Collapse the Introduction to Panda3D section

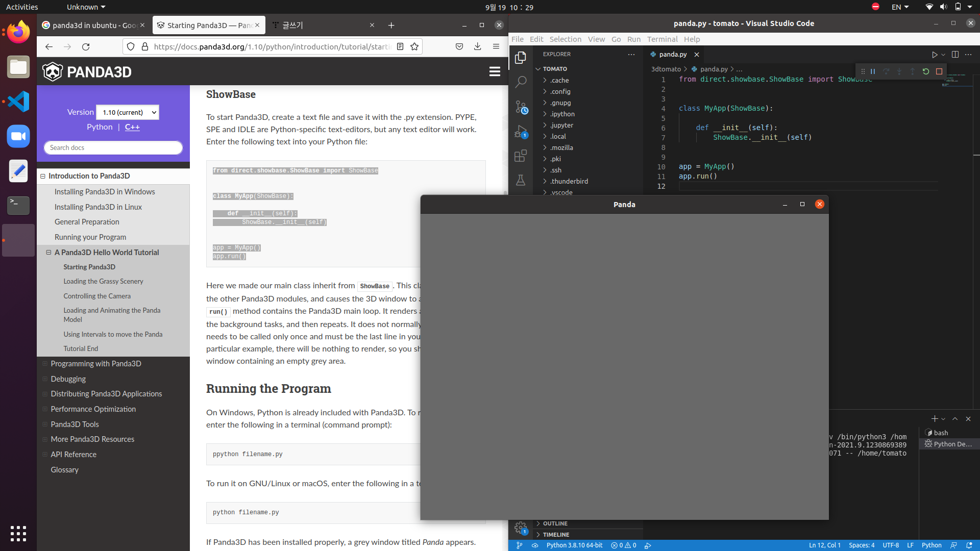(43, 176)
